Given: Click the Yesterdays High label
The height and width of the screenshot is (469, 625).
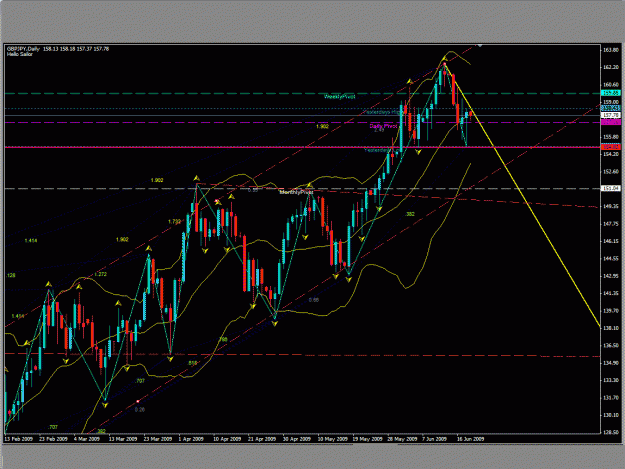Looking at the screenshot, I should coord(383,112).
